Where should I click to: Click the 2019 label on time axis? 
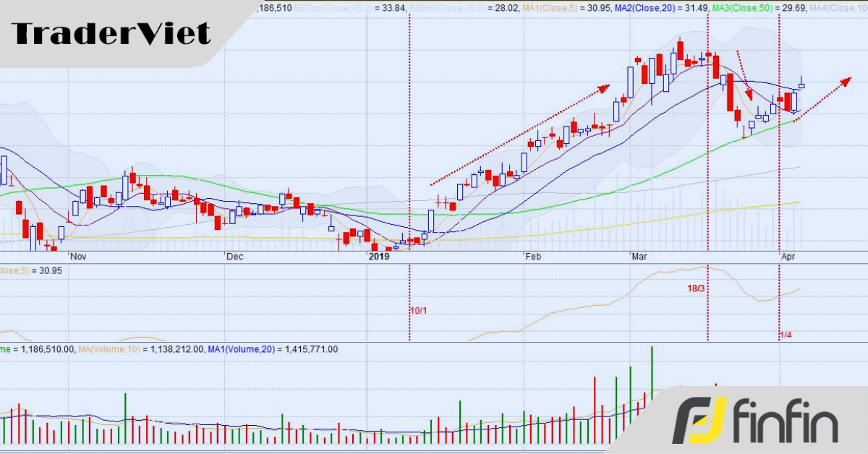[379, 257]
